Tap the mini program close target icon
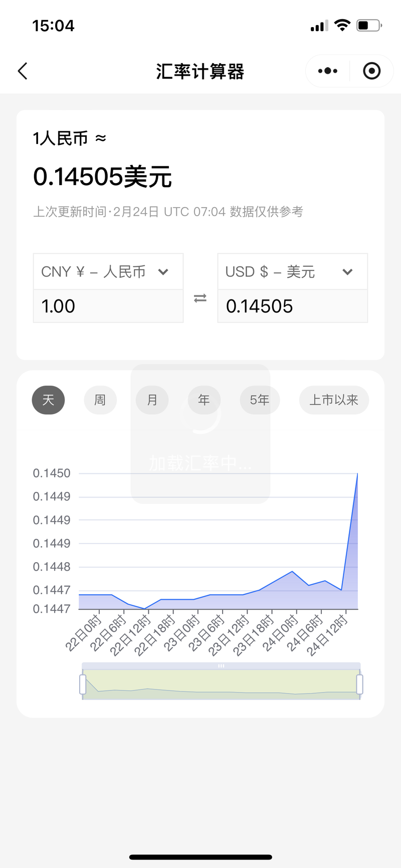The image size is (401, 868). pos(371,71)
